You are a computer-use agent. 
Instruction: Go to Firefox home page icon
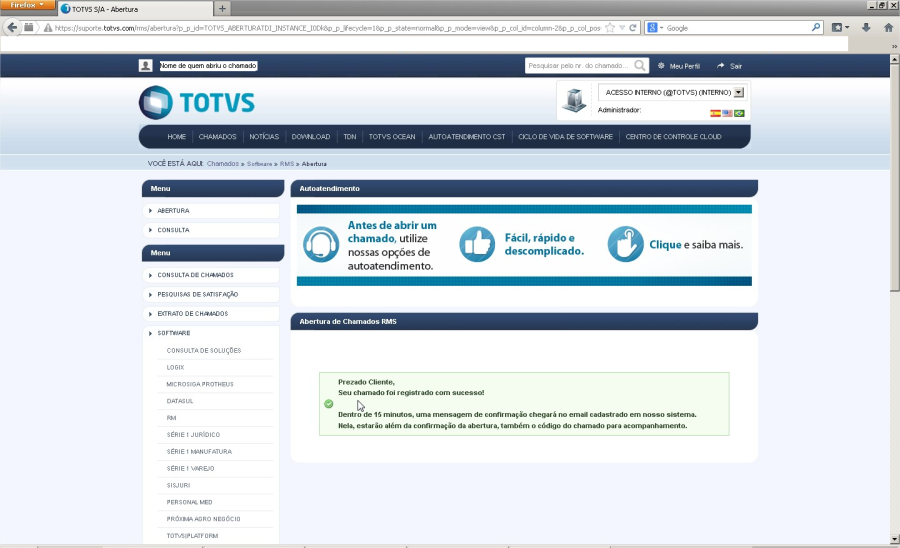(889, 28)
